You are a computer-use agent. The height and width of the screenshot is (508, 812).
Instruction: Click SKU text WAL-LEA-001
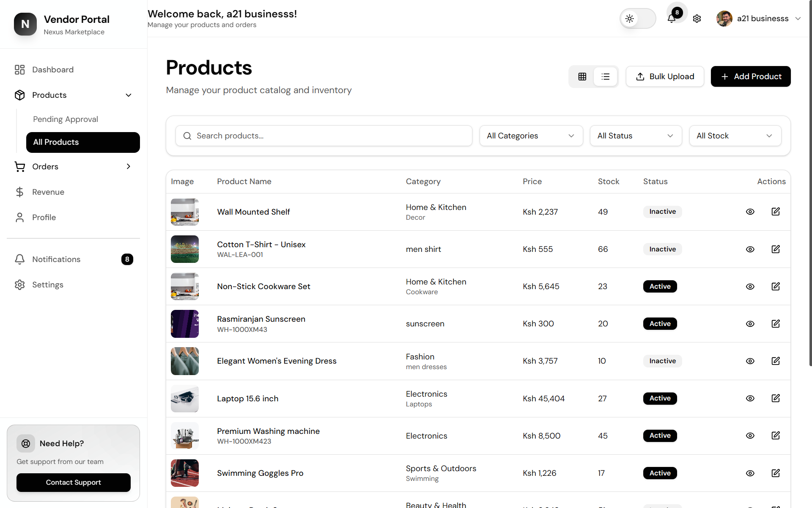click(x=240, y=255)
